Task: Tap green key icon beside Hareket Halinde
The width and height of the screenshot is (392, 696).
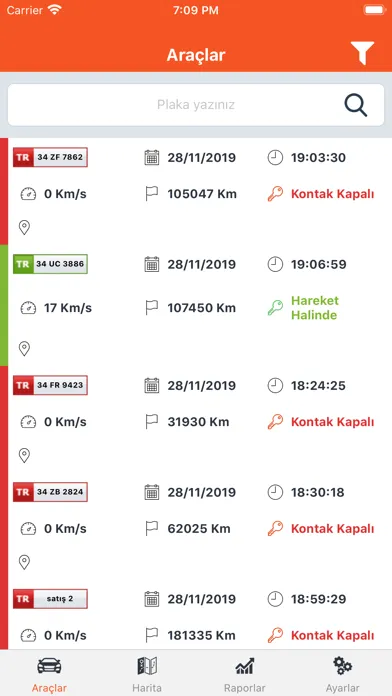Action: [275, 308]
